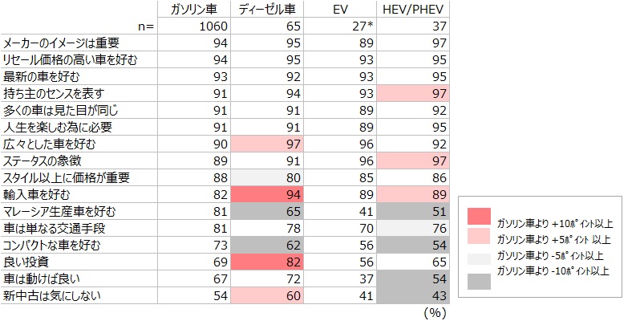
Task: Click the gray 65 cell in マレーシア生産車を好む row
Action: 266,211
